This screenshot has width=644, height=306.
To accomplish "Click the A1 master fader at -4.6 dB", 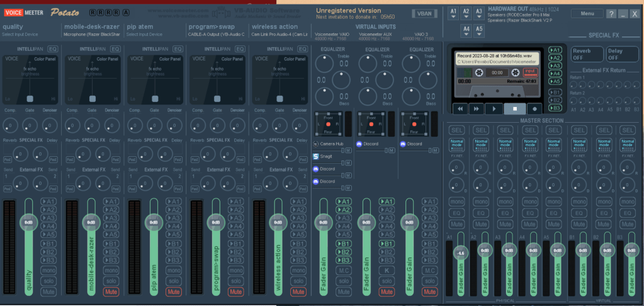I will (461, 253).
